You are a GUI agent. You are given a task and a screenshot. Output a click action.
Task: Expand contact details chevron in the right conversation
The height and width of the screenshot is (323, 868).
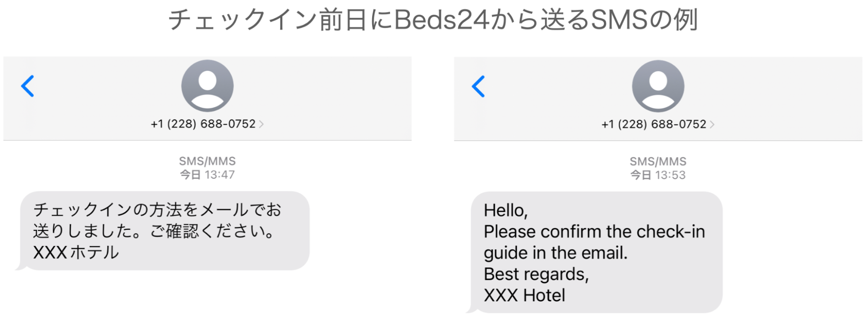click(x=712, y=125)
